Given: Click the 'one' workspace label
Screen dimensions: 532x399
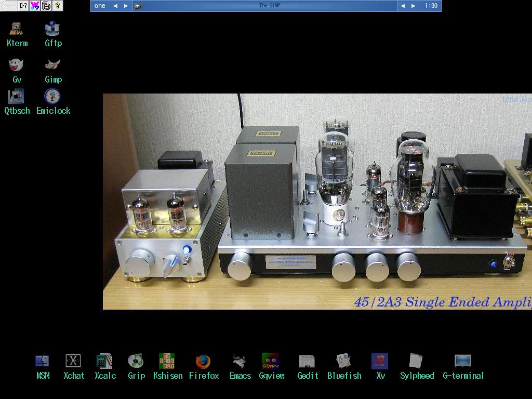Looking at the screenshot, I should tap(100, 6).
